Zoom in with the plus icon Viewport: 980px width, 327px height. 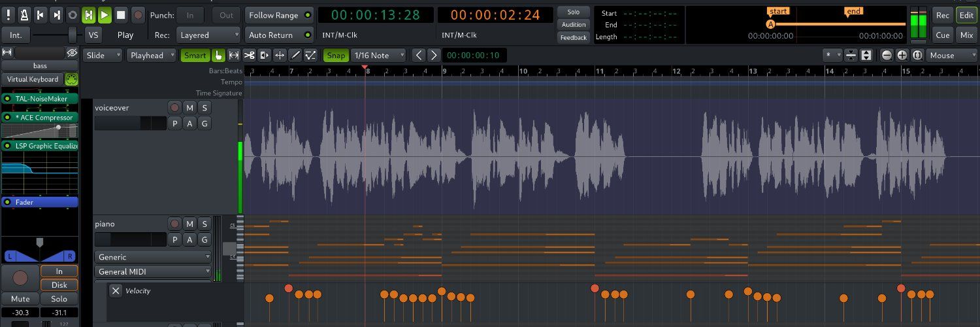902,56
